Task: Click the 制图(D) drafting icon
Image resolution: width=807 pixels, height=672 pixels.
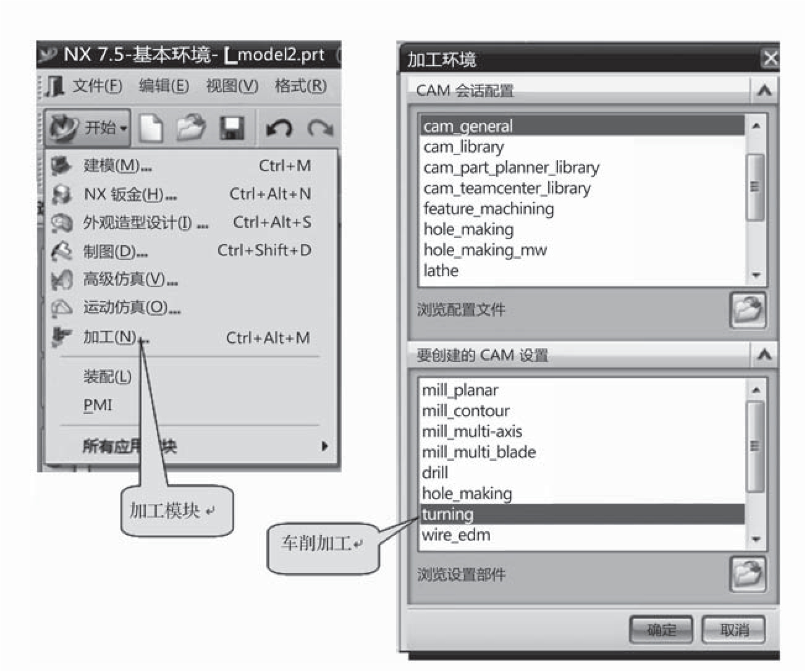Action: [61, 251]
